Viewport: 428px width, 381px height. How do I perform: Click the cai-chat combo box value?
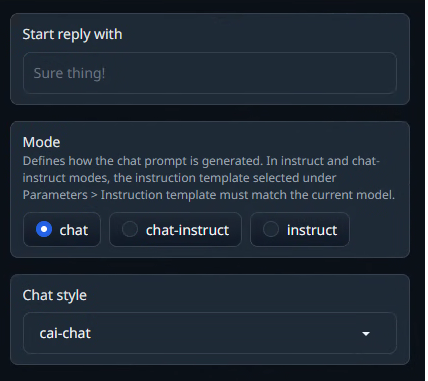pyautogui.click(x=65, y=333)
